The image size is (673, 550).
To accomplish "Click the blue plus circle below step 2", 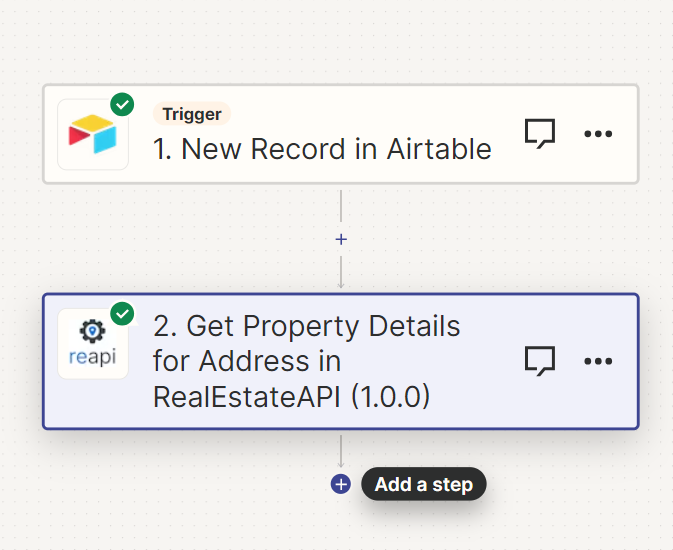I will [x=341, y=484].
